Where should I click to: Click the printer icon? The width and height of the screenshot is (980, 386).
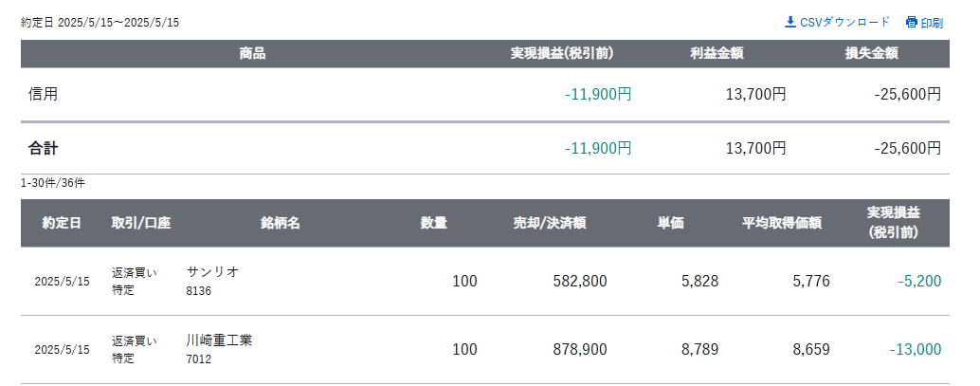(911, 23)
